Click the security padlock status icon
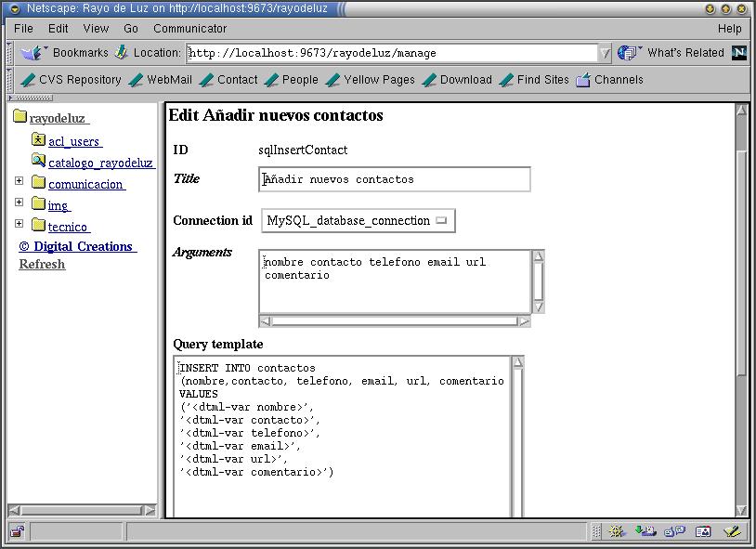Screen dimensions: 756x549 (18, 531)
